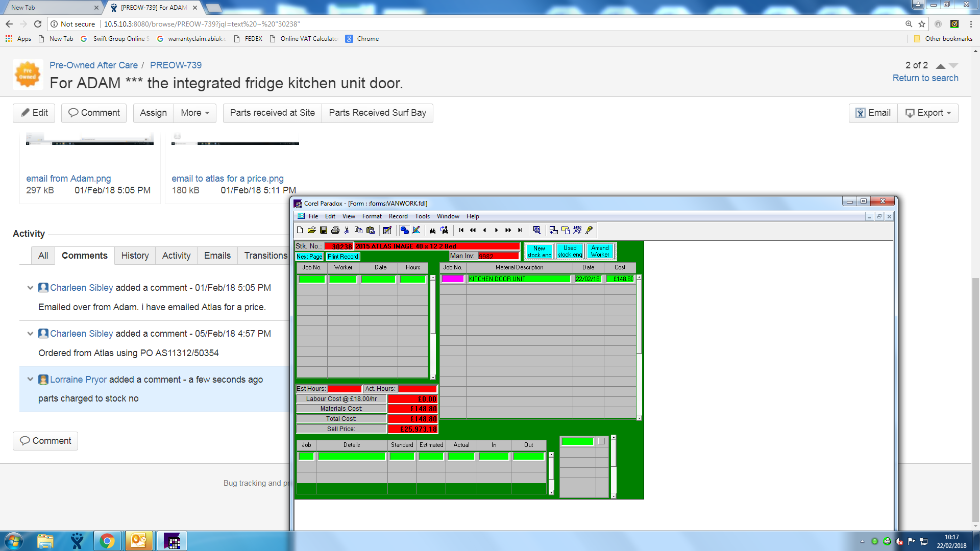Click the Parts received at Site button

272,113
